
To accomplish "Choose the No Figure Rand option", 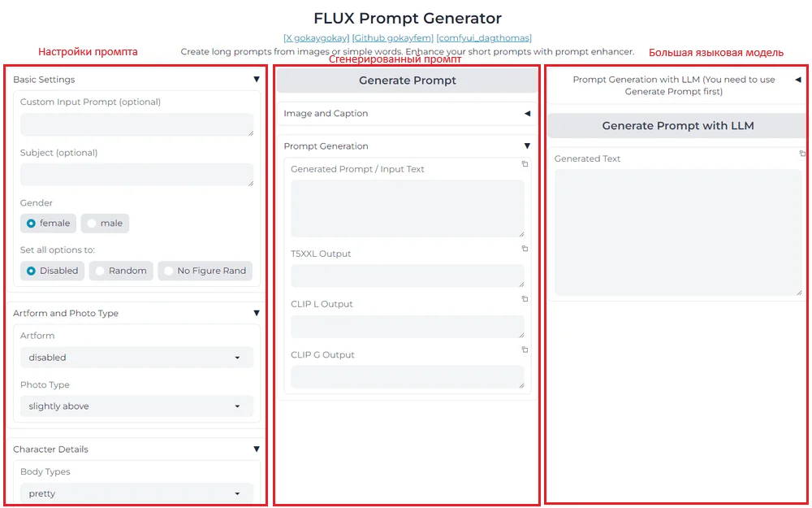I will click(x=205, y=271).
